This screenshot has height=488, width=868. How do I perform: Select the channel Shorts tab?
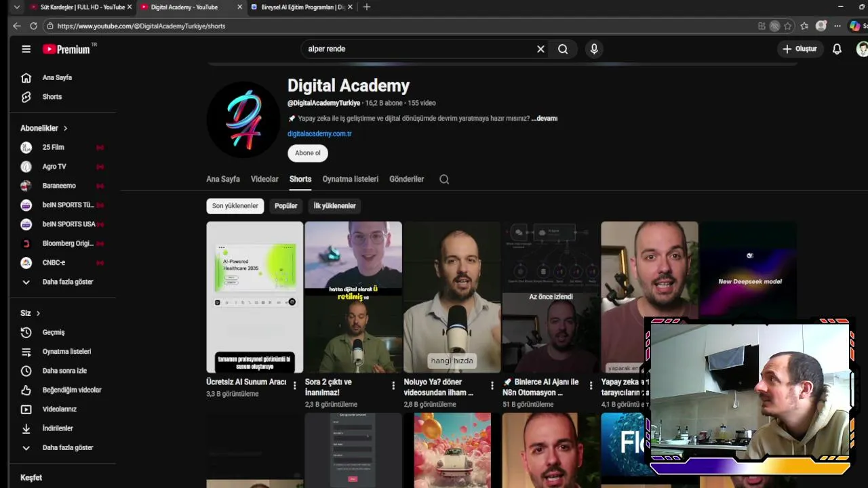(x=300, y=179)
